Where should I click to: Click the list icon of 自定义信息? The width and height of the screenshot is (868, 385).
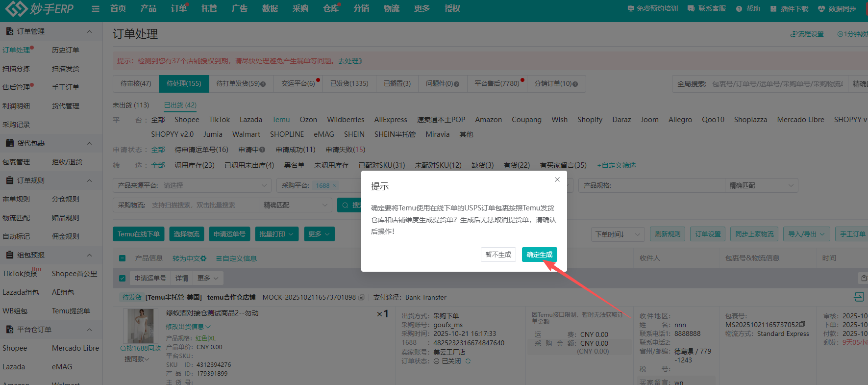click(219, 258)
